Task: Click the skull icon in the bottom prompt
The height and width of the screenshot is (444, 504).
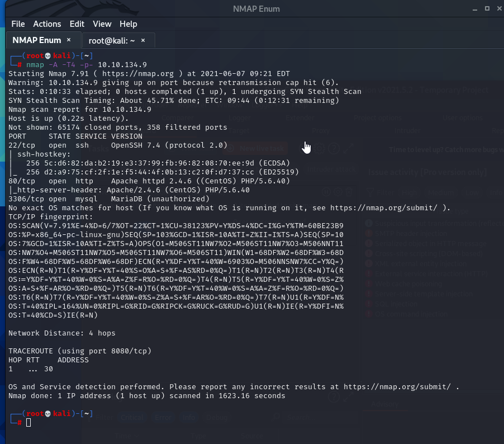Action: [x=47, y=413]
